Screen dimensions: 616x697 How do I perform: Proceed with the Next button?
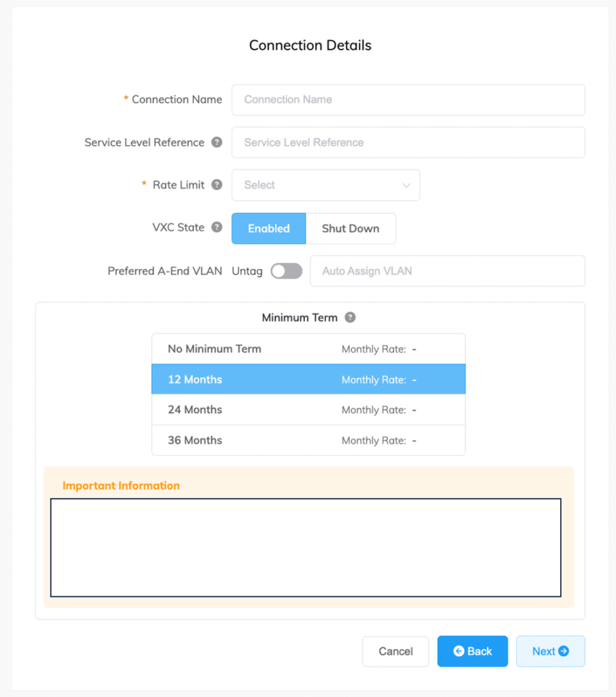[550, 651]
